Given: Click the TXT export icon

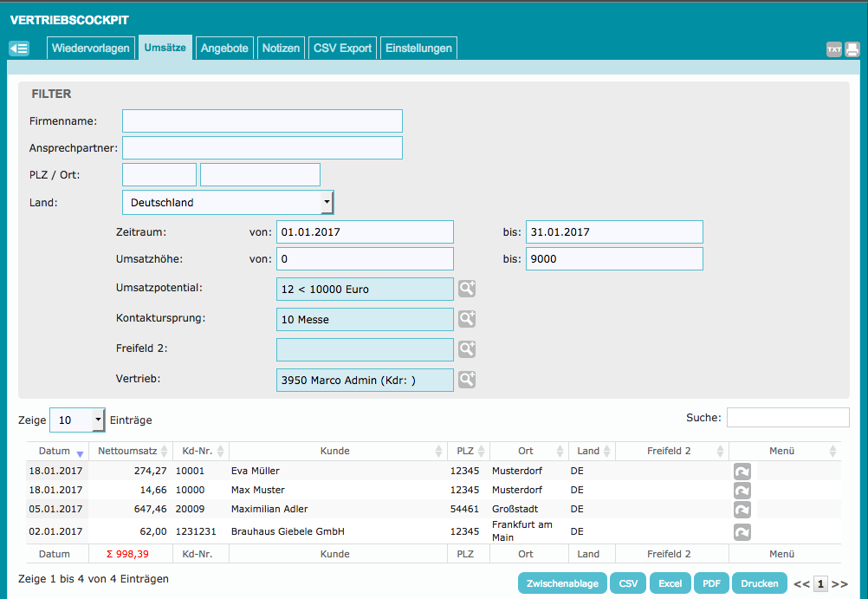Looking at the screenshot, I should (x=834, y=49).
